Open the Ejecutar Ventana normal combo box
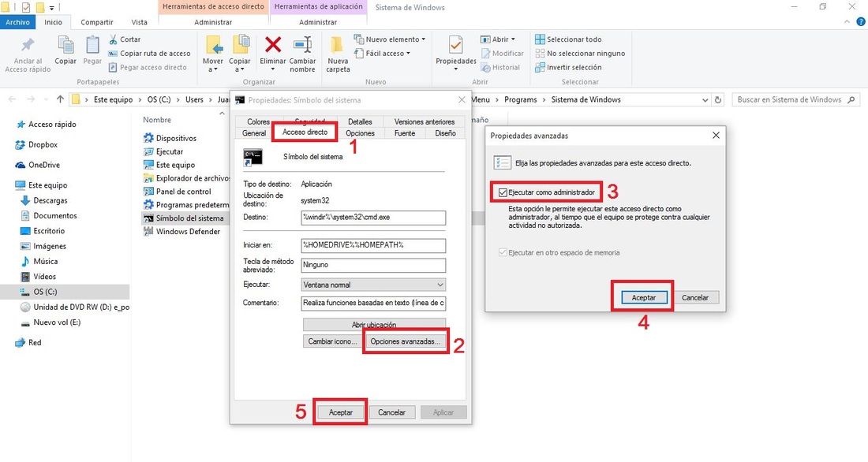Image resolution: width=868 pixels, height=462 pixels. [x=373, y=285]
